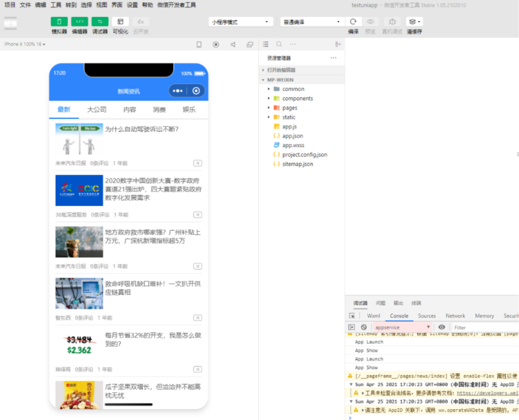This screenshot has width=519, height=420.
Task: Expand the opened editors (打开的编辑器) section
Action: coord(301,70)
